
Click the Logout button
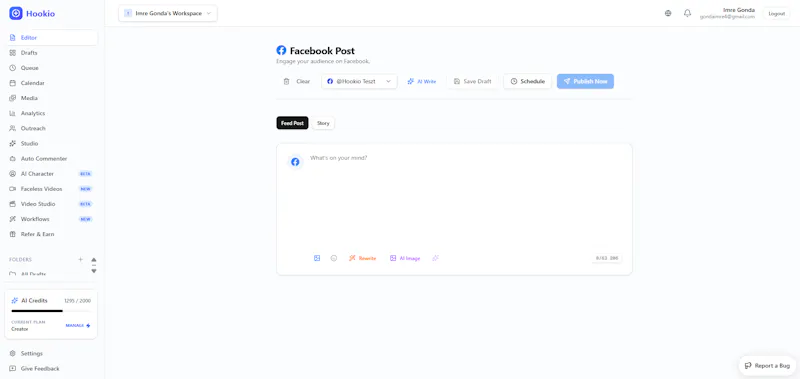point(777,13)
